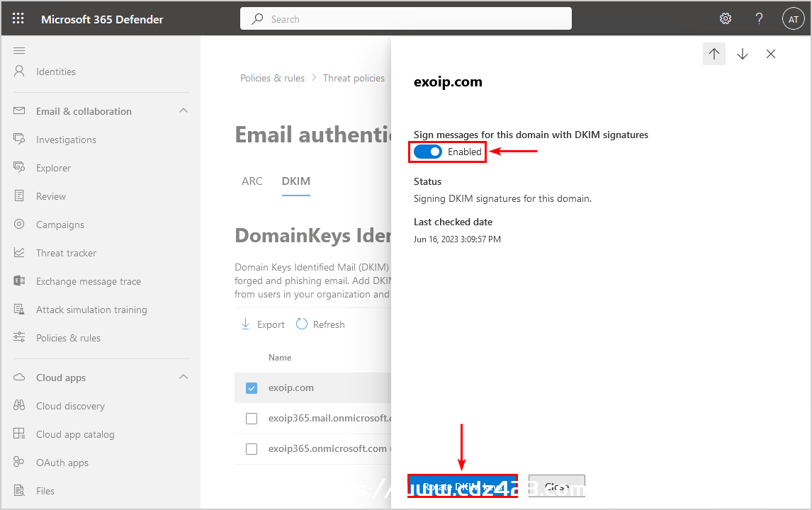The image size is (812, 510).
Task: Check the exoip365.mail.onmicrosoft.com row checkbox
Action: point(251,419)
